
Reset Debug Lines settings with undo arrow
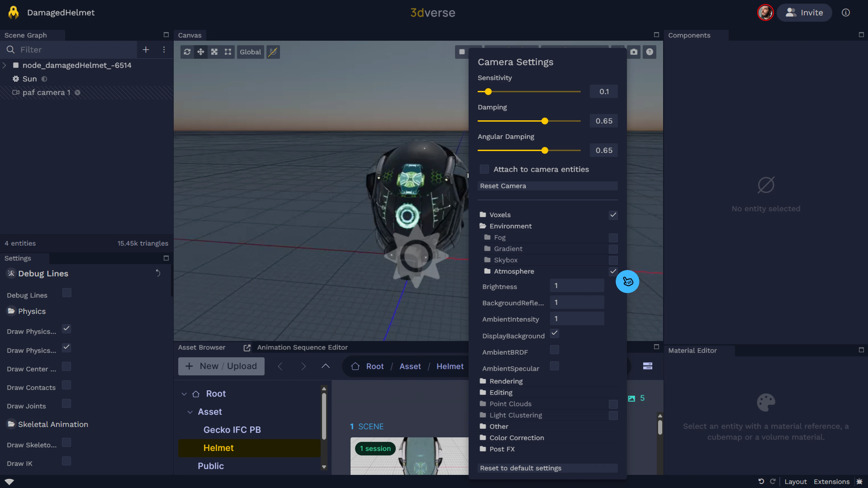(x=158, y=273)
